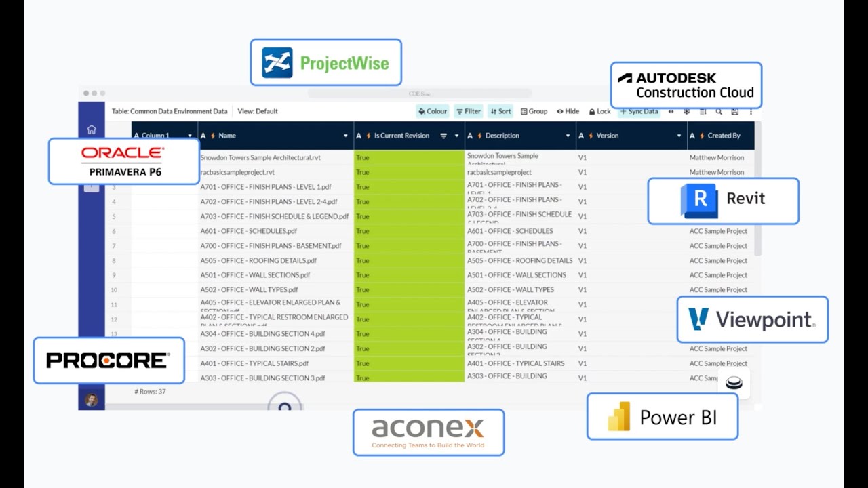Toggle the Hide columns option
This screenshot has height=488, width=868.
pyautogui.click(x=568, y=111)
